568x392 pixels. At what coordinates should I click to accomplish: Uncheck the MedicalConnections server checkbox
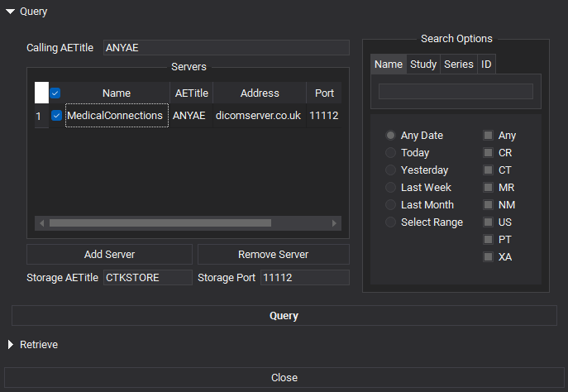pyautogui.click(x=56, y=116)
